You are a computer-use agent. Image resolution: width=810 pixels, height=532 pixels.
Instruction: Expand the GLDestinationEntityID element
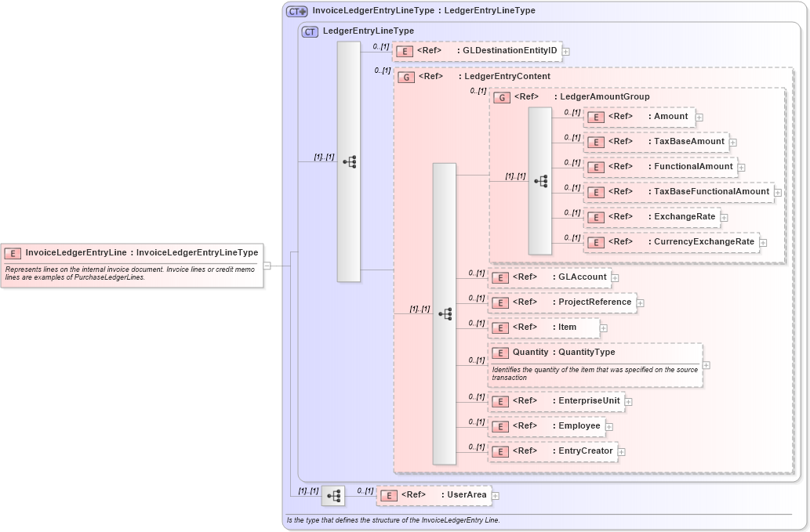tap(565, 50)
